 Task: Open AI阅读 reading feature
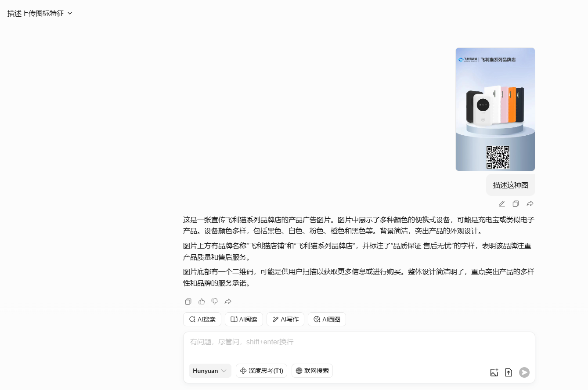coord(244,319)
